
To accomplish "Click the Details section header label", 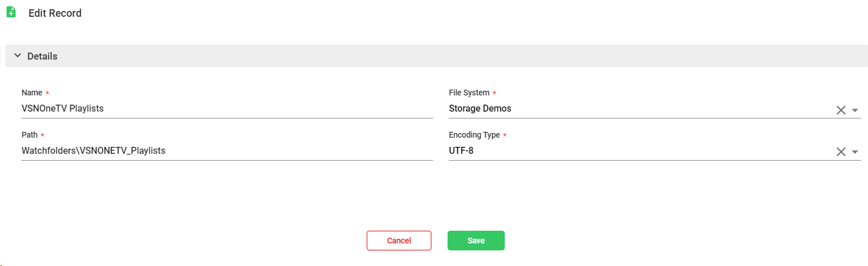I will (42, 57).
